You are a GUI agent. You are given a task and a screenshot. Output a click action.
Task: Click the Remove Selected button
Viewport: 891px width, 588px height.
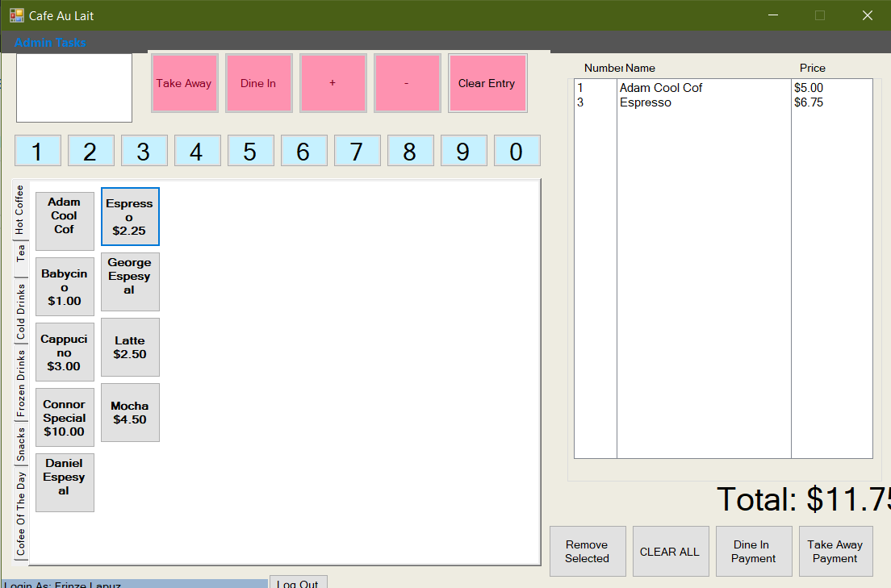[588, 551]
